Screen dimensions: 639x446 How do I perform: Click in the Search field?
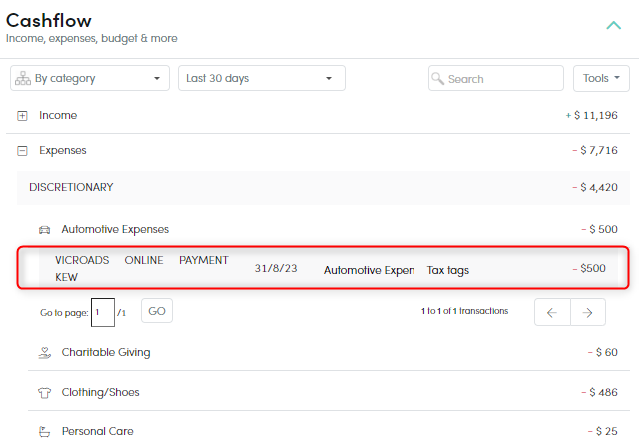click(496, 78)
